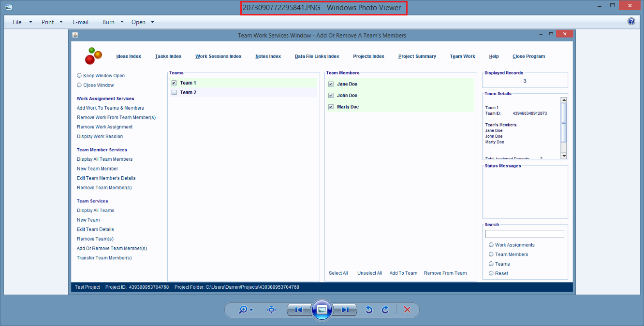
Task: Check the Team 2 checkbox
Action: point(174,92)
